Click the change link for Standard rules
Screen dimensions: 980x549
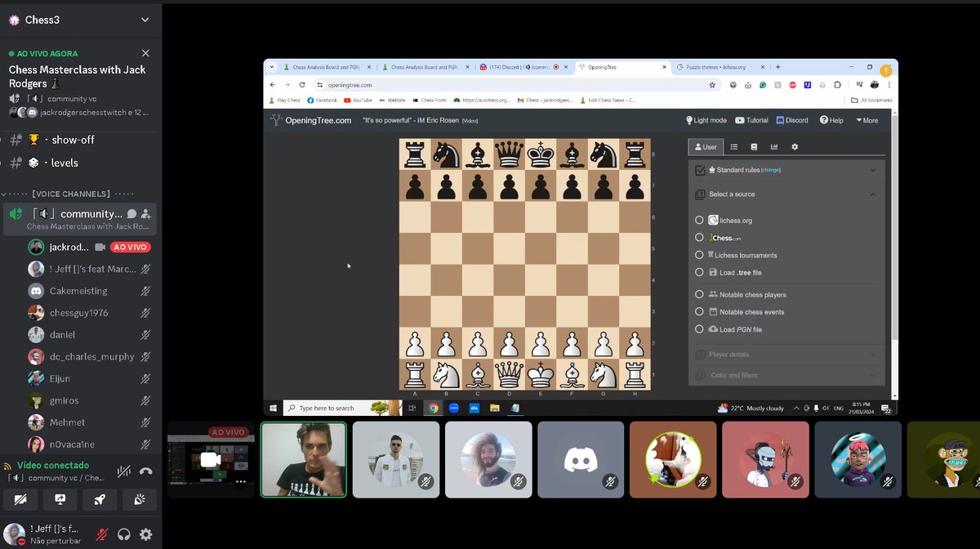[771, 170]
